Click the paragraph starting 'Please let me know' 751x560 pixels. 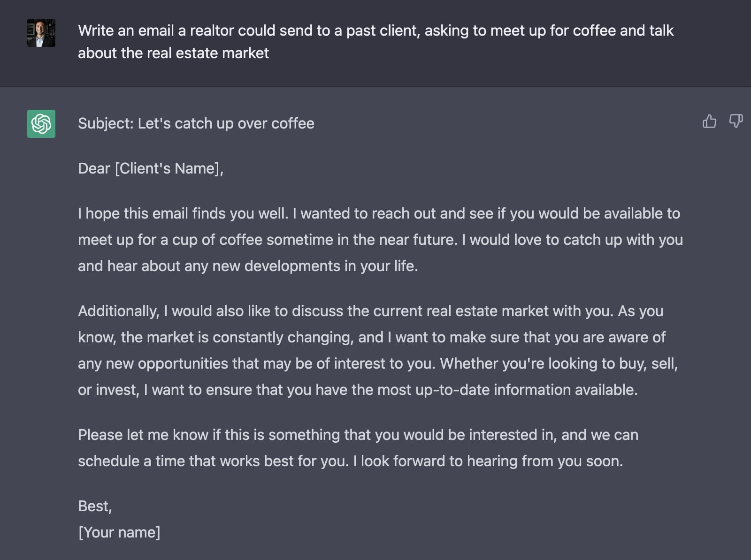(358, 448)
